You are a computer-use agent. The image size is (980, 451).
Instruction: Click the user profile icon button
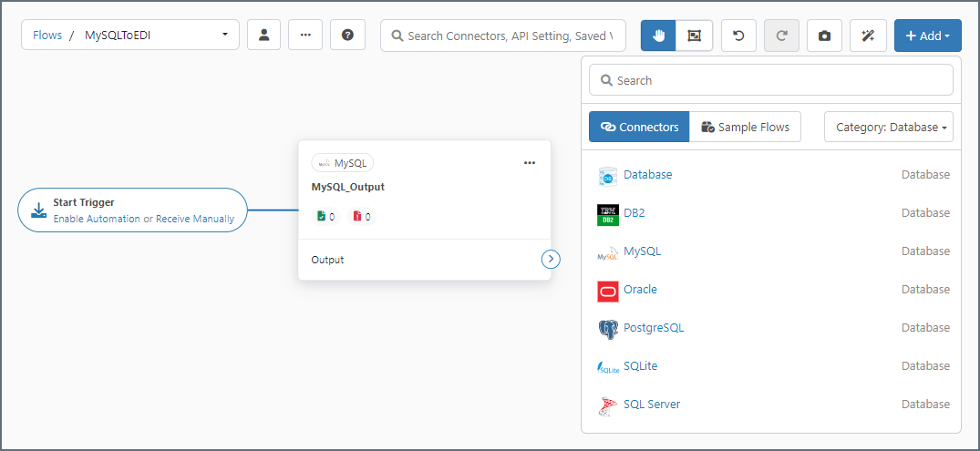pos(263,36)
